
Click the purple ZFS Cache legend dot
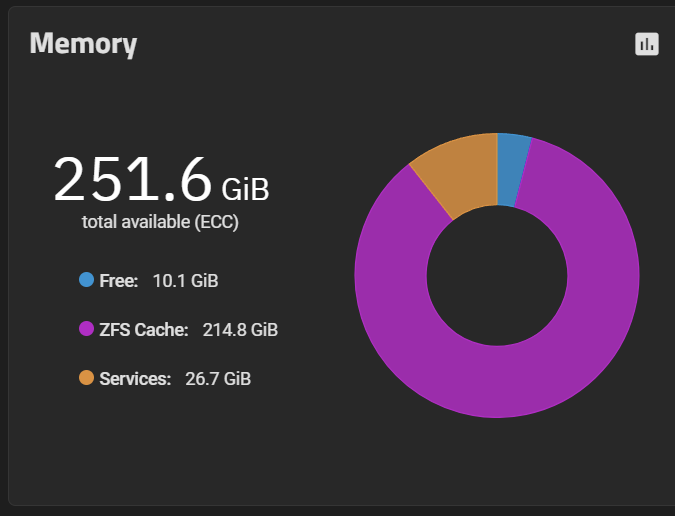pos(87,329)
